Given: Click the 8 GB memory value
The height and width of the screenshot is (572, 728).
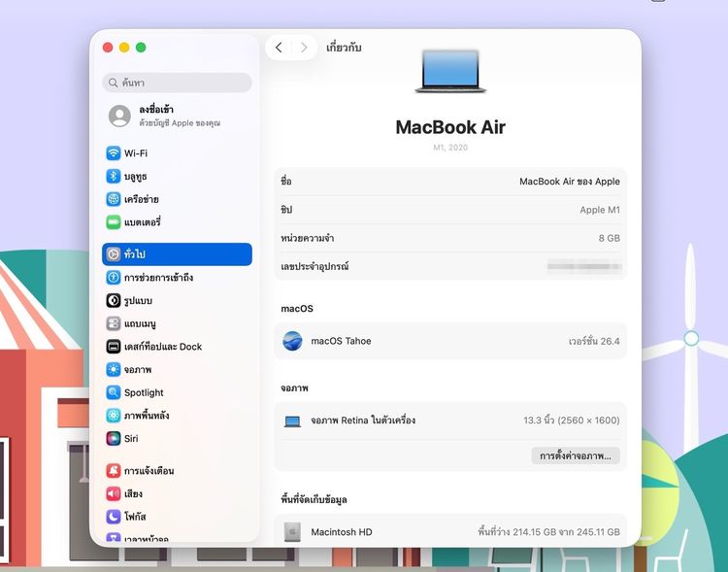Looking at the screenshot, I should click(610, 238).
